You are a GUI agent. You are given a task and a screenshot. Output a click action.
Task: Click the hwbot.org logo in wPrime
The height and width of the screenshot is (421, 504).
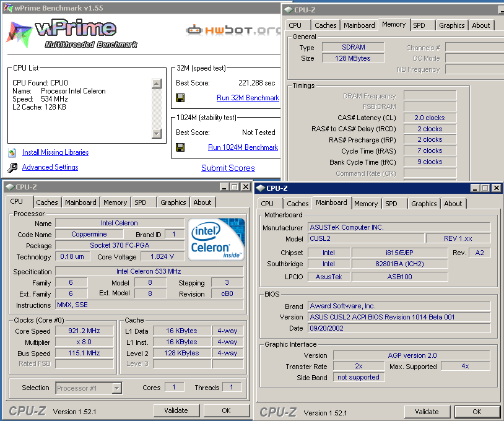click(x=232, y=29)
